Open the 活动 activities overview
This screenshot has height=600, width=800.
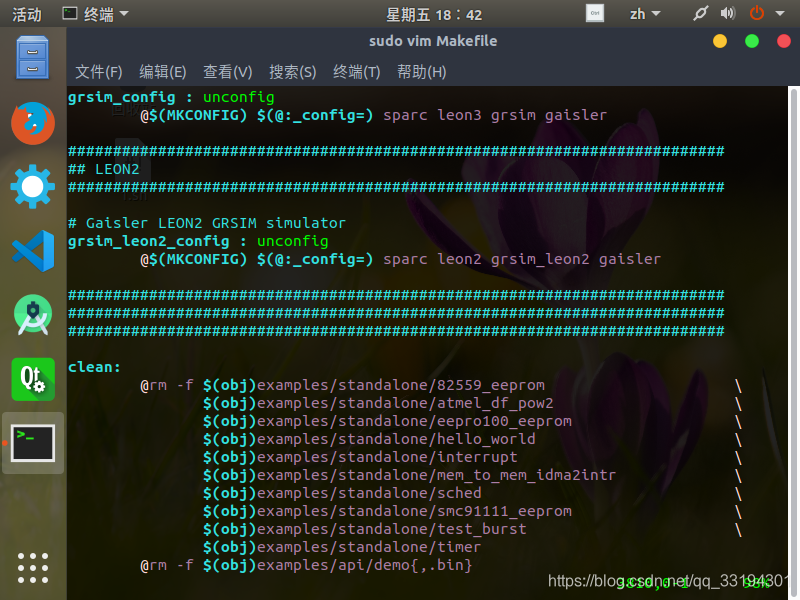point(27,14)
